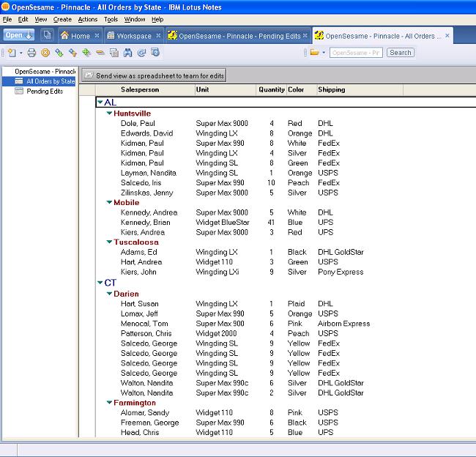Click the new document icon in toolbar
The height and width of the screenshot is (457, 476).
tap(12, 53)
